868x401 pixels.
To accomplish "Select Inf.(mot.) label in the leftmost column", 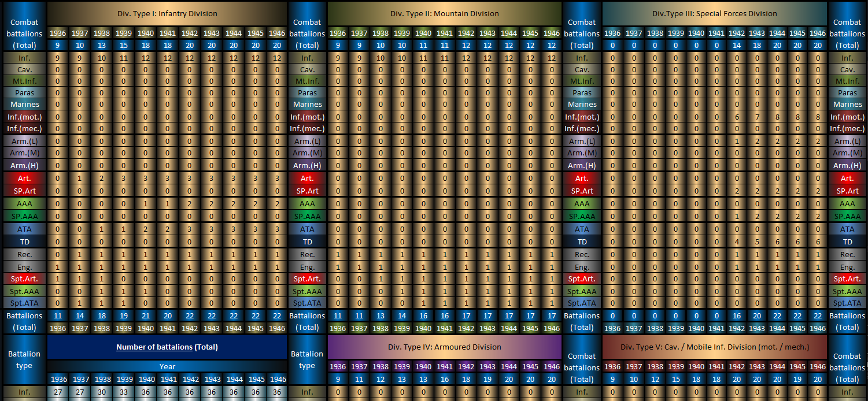I will click(x=24, y=117).
